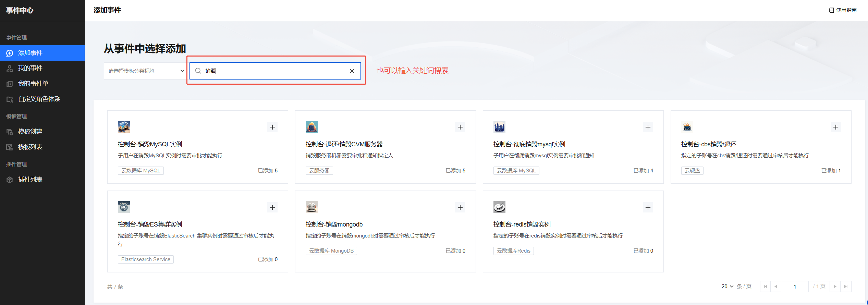Click the 控制台-销毁mongodb card robot icon
This screenshot has height=305, width=868.
(x=311, y=207)
